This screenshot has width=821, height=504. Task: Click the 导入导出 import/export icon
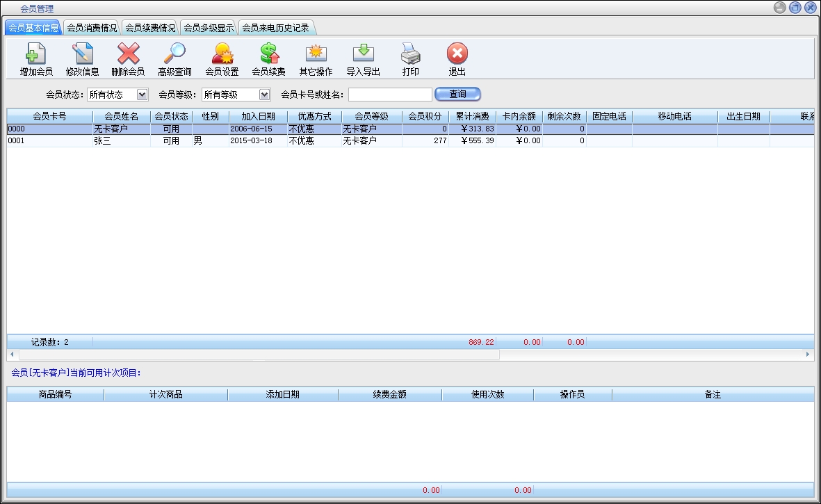[x=363, y=54]
